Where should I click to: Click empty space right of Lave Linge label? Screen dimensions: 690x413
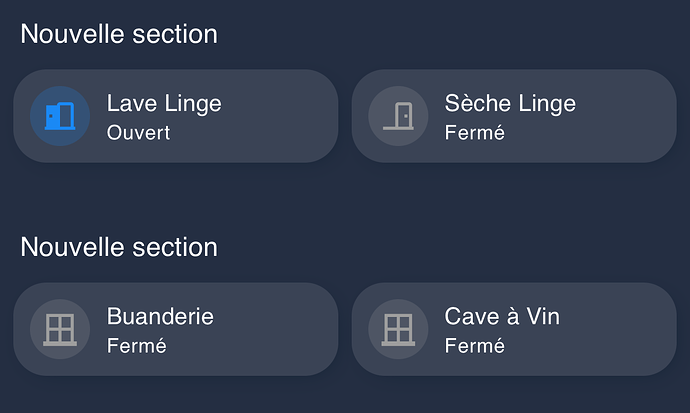pyautogui.click(x=277, y=116)
